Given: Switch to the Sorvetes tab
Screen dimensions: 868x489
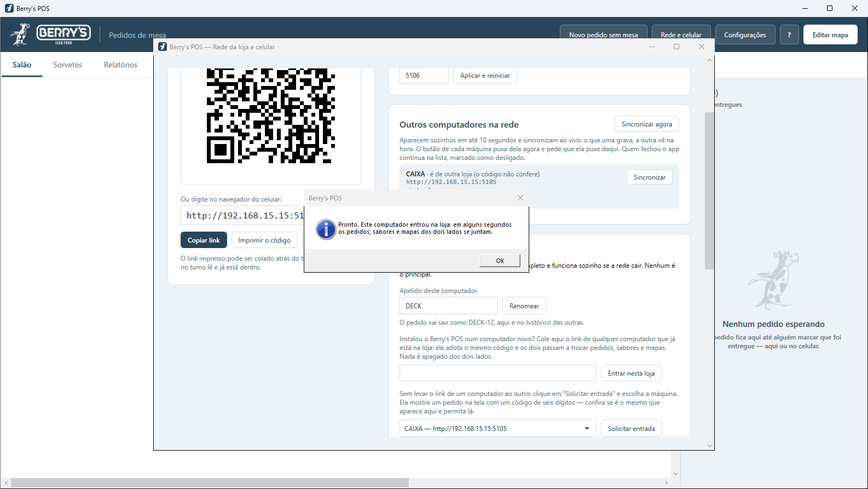Looking at the screenshot, I should point(67,65).
